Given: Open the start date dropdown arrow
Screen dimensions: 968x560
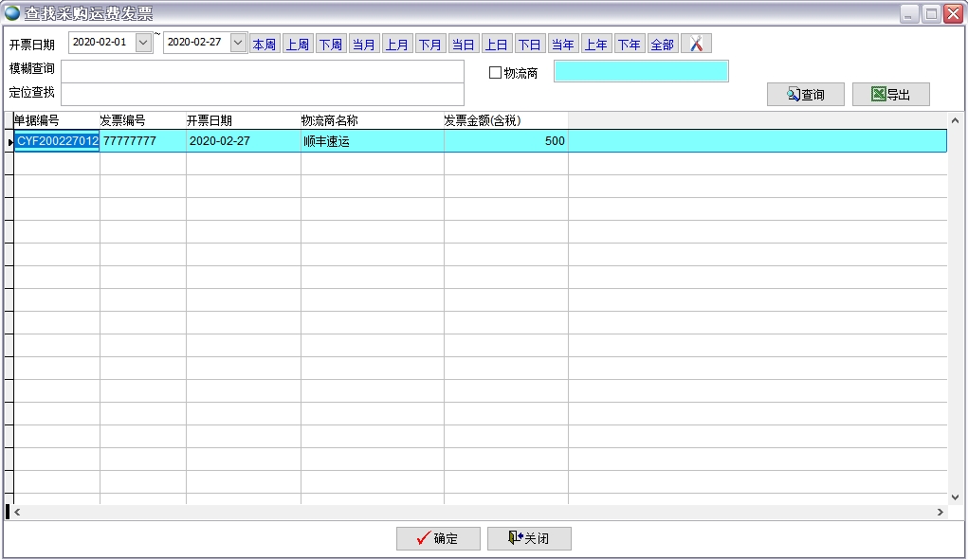Looking at the screenshot, I should (143, 43).
